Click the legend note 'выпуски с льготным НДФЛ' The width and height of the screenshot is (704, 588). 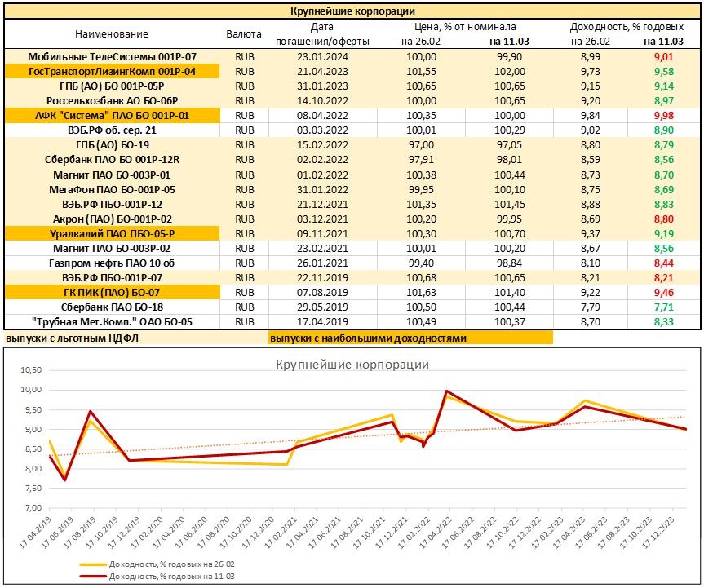[x=72, y=338]
